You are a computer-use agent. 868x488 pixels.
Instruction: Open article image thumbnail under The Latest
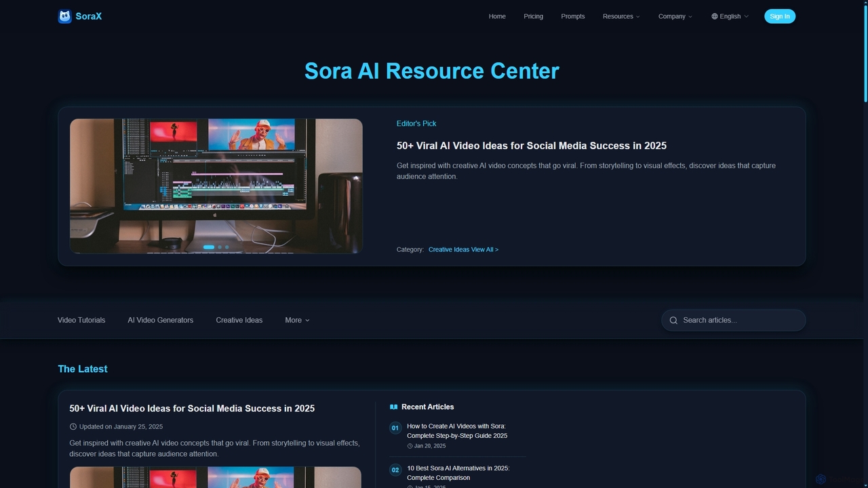pyautogui.click(x=216, y=477)
